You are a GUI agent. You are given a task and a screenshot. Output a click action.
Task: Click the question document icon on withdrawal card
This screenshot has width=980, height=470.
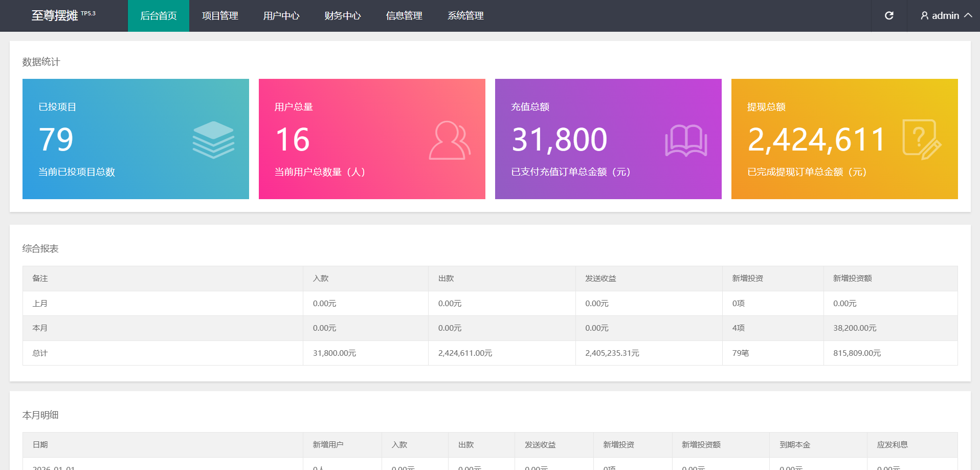(x=922, y=140)
